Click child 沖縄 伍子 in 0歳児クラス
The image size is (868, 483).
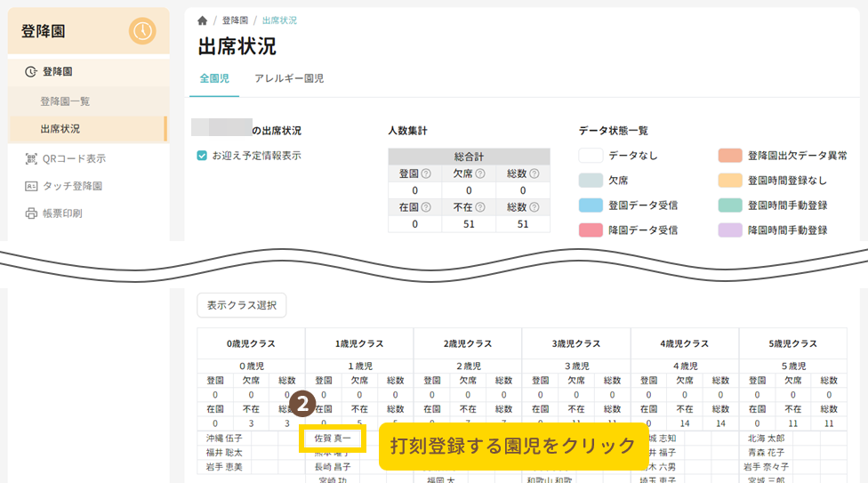[224, 438]
